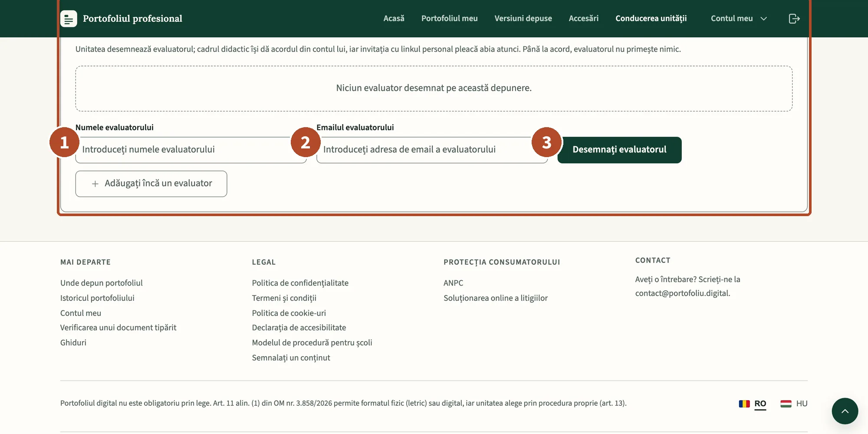Click the plus icon in Adăugați încă un evaluator
Viewport: 868px width, 434px height.
(x=95, y=184)
